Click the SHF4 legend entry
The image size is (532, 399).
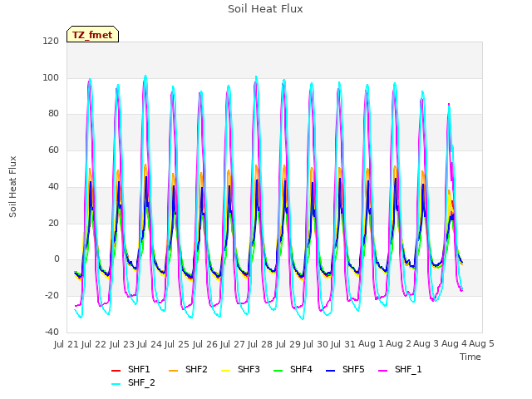[293, 369]
